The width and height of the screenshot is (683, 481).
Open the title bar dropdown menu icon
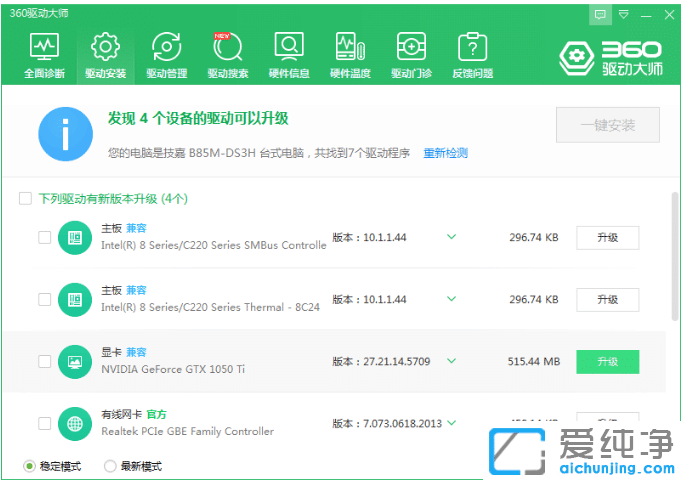[x=624, y=15]
